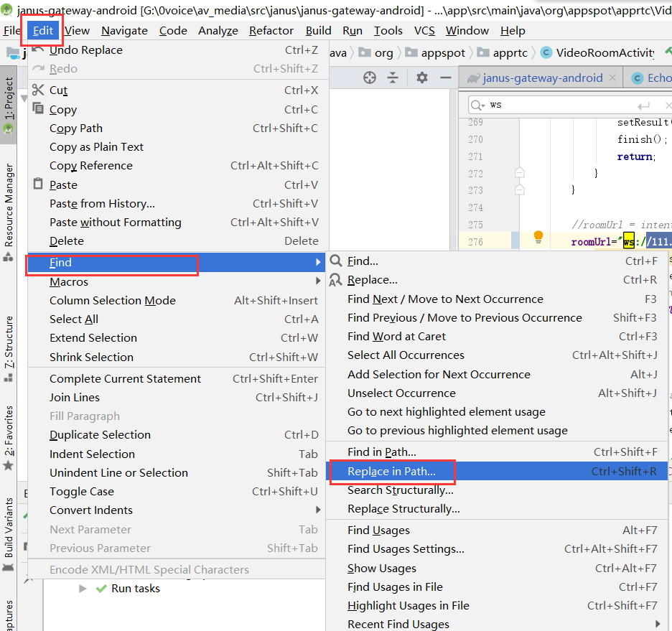Choose Find Word at Caret
Viewport: 672px width, 631px height.
[497, 336]
